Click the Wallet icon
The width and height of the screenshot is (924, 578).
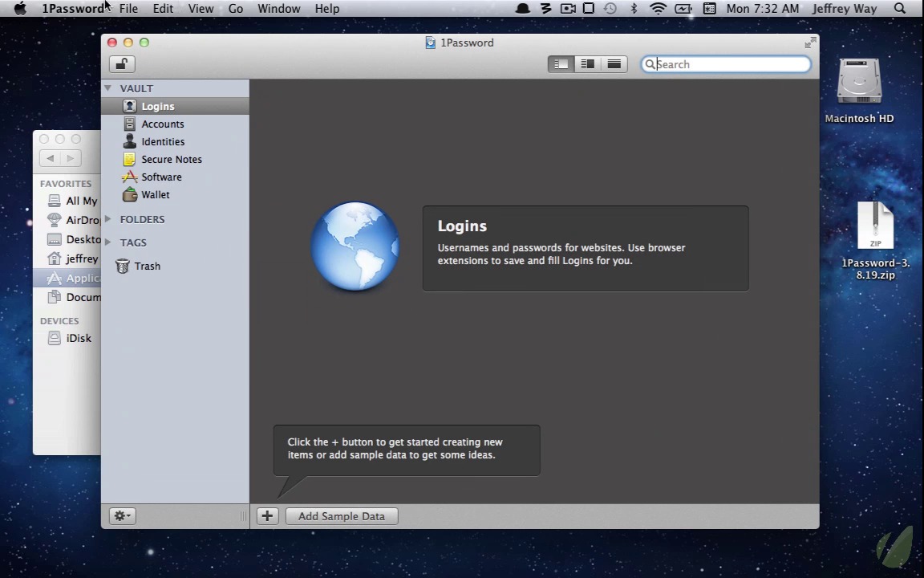tap(130, 194)
